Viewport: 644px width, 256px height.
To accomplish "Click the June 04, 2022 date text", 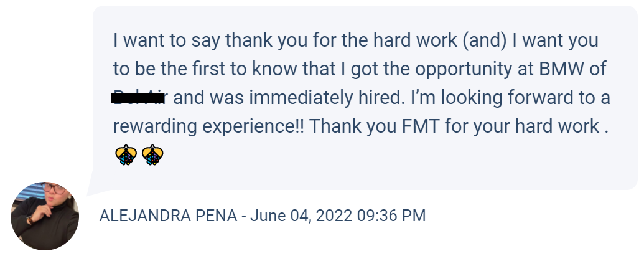I will [x=301, y=216].
